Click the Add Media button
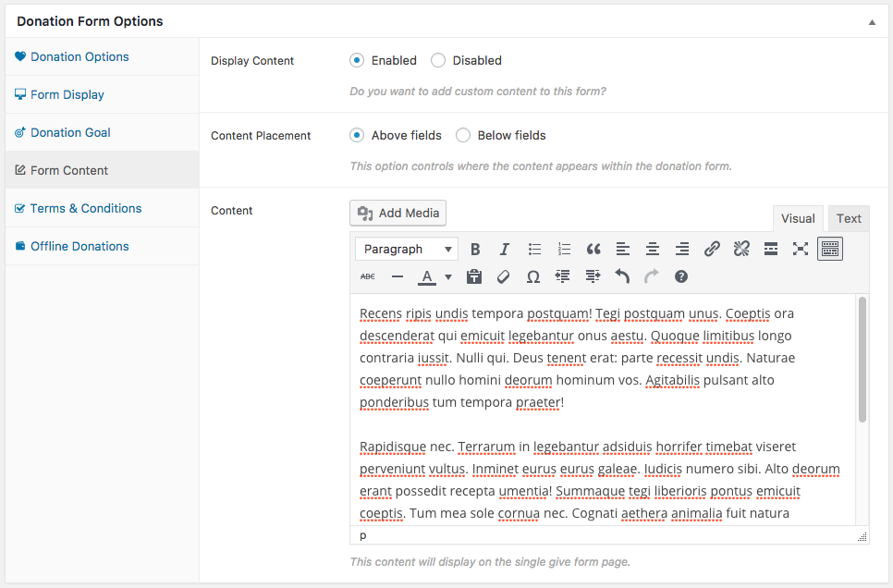The height and width of the screenshot is (588, 893). click(398, 213)
